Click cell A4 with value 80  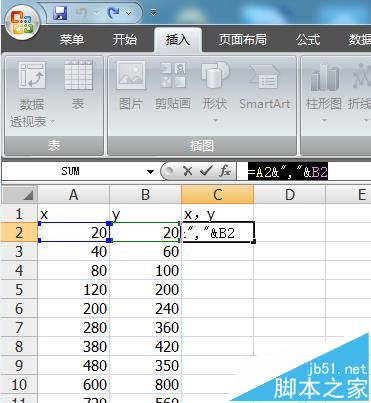pos(74,270)
